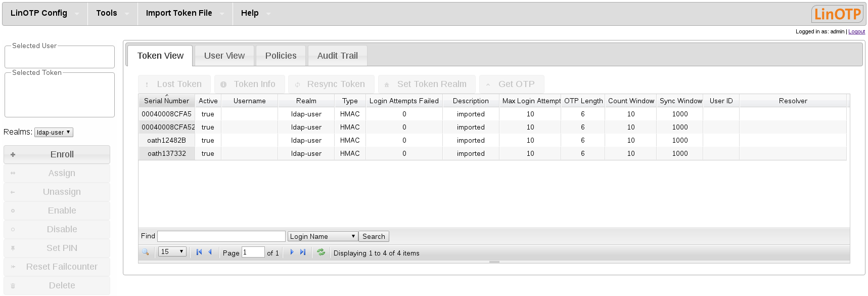
Task: Click the grid resize handle below pager
Action: [494, 262]
